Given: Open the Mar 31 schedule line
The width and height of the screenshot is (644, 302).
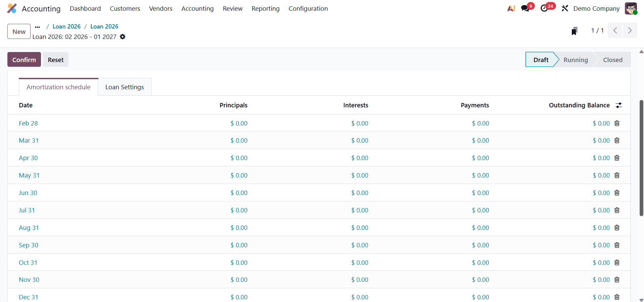Looking at the screenshot, I should 29,140.
